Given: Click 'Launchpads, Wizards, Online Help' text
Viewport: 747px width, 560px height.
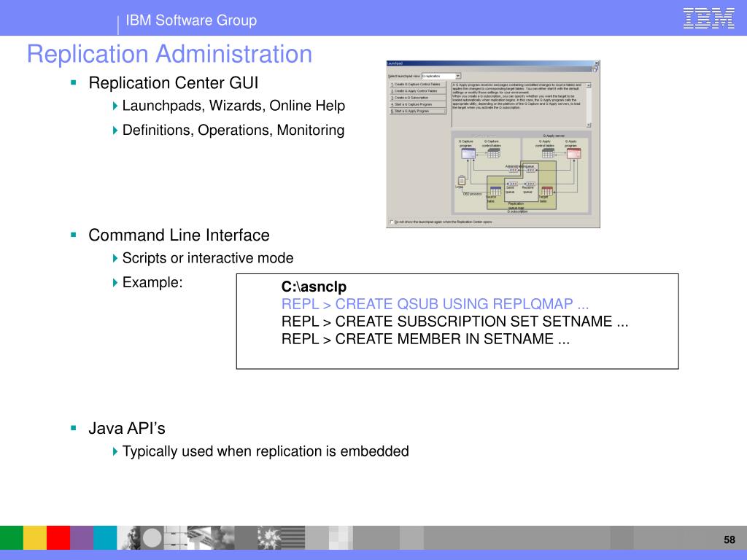Looking at the screenshot, I should tap(233, 106).
